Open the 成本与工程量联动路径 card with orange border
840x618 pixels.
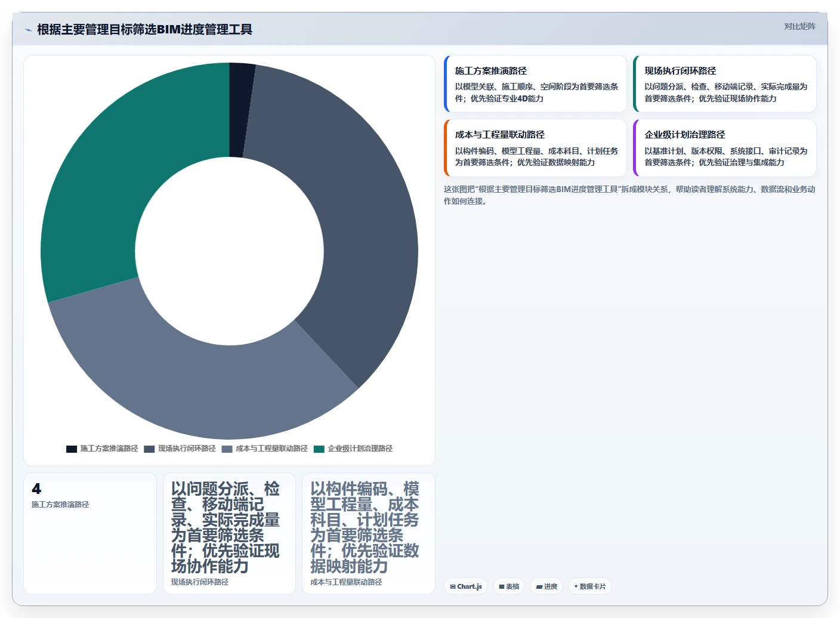[x=535, y=148]
